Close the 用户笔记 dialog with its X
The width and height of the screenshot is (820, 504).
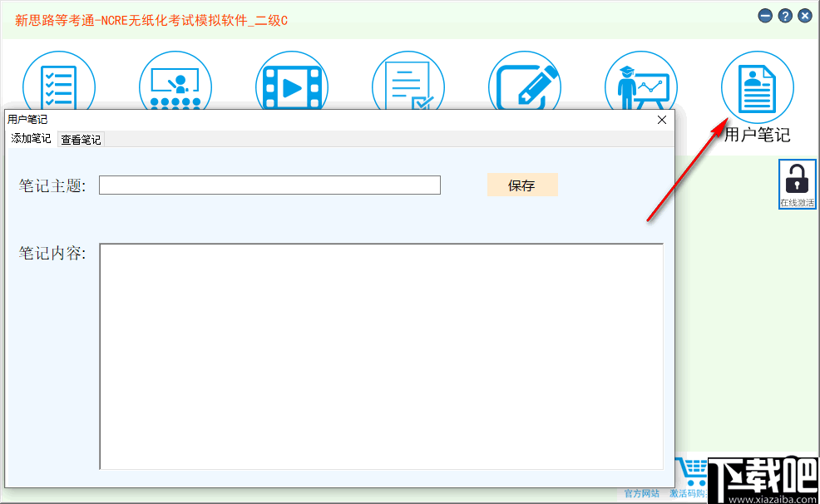(661, 120)
